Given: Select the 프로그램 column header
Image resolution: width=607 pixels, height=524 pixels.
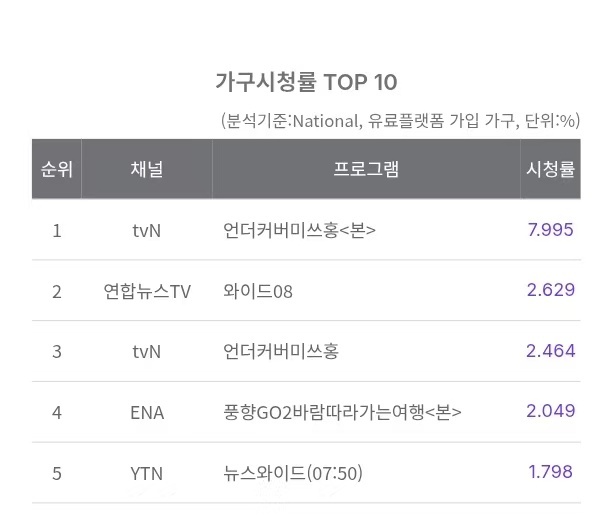Looking at the screenshot, I should click(366, 169).
